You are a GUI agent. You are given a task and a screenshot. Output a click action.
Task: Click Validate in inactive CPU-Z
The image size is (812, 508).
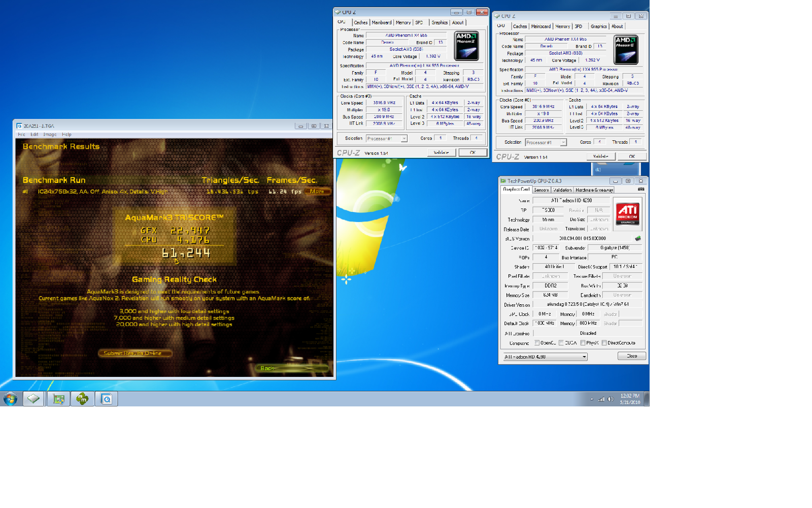pyautogui.click(x=601, y=156)
